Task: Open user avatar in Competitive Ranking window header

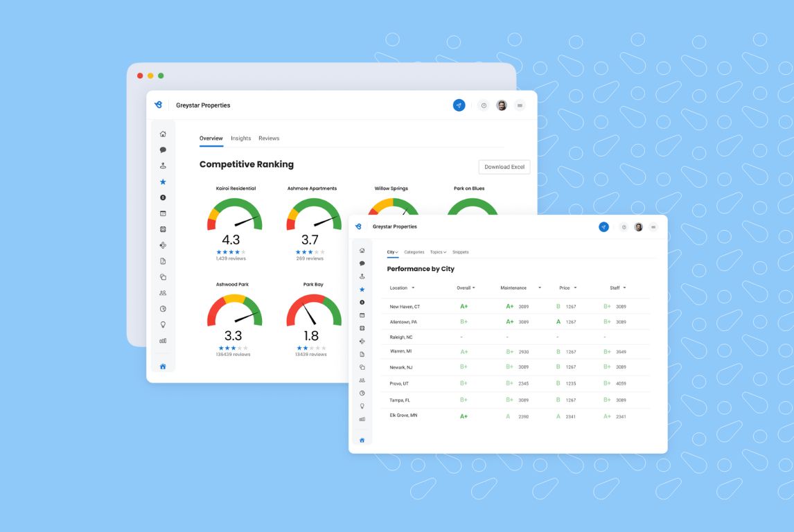Action: tap(502, 105)
